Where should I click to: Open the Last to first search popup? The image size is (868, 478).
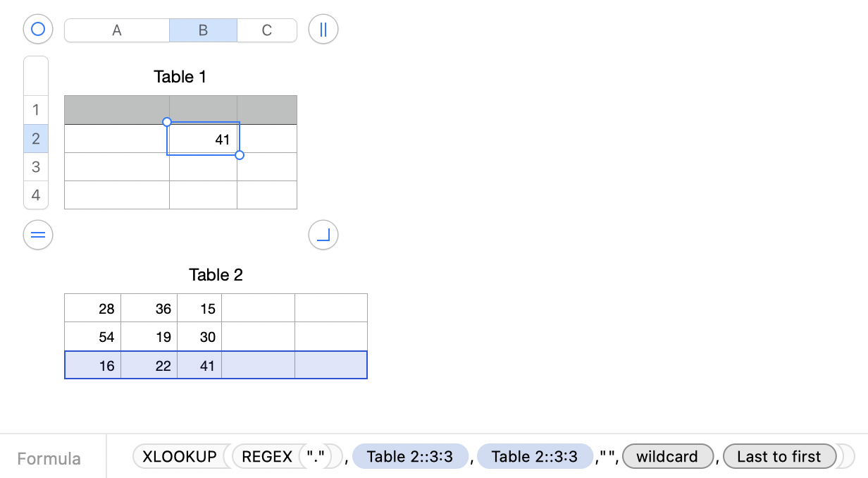click(x=779, y=457)
